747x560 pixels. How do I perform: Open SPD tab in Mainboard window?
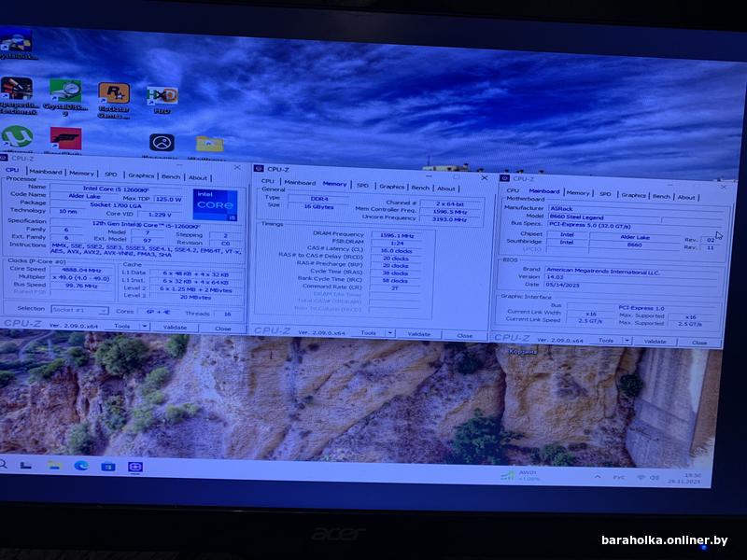point(605,194)
